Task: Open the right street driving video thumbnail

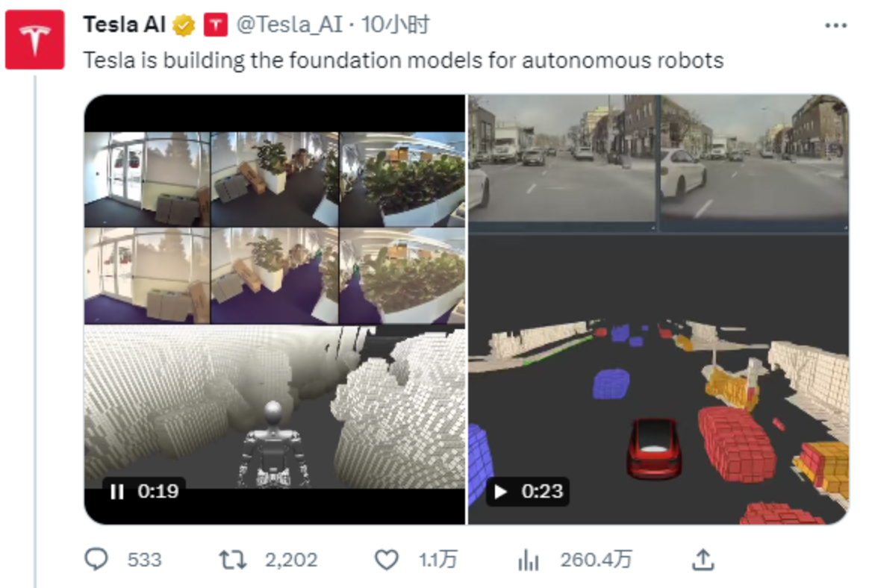Action: [659, 309]
